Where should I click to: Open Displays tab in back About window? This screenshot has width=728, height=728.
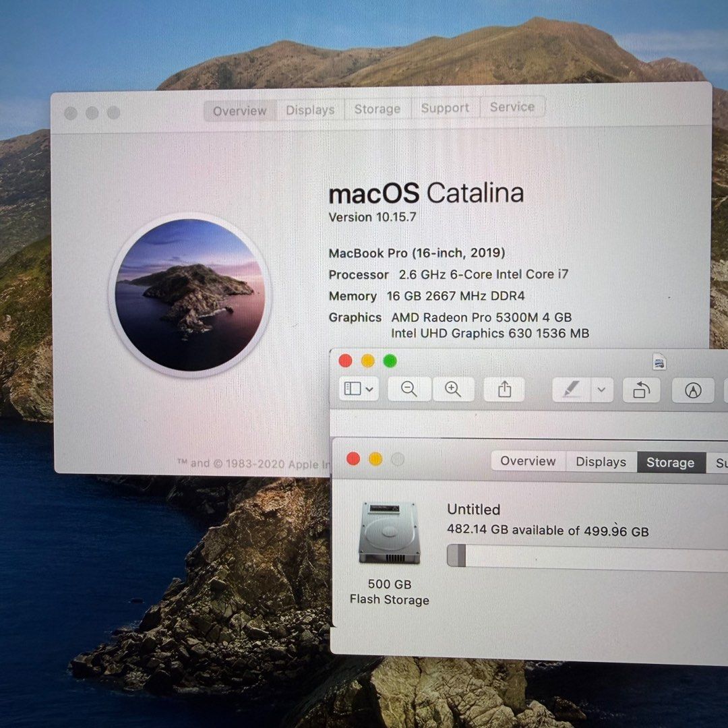click(310, 110)
